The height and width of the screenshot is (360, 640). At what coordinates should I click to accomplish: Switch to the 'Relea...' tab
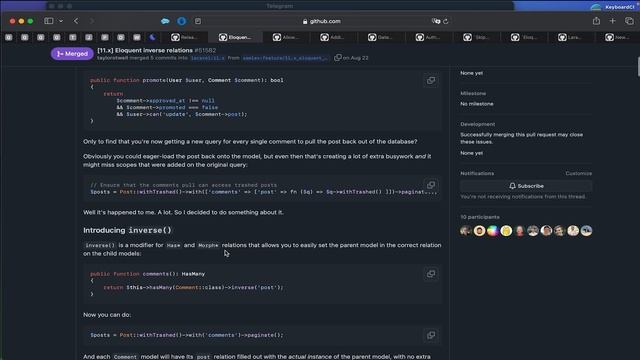tap(184, 37)
